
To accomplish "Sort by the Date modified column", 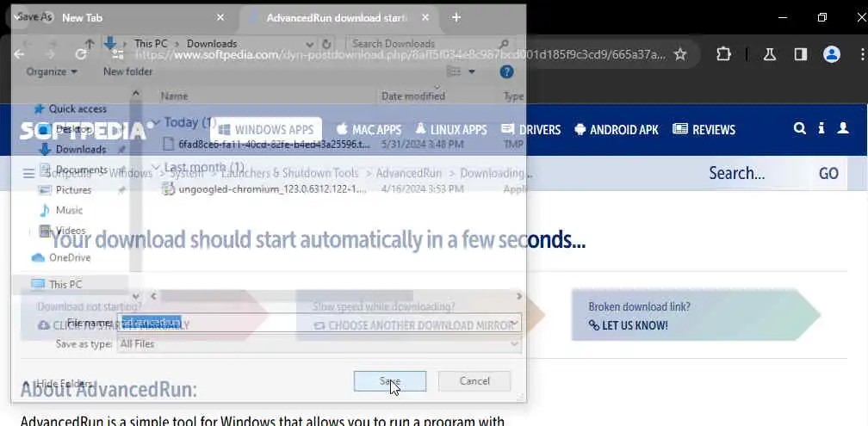I will (x=413, y=96).
